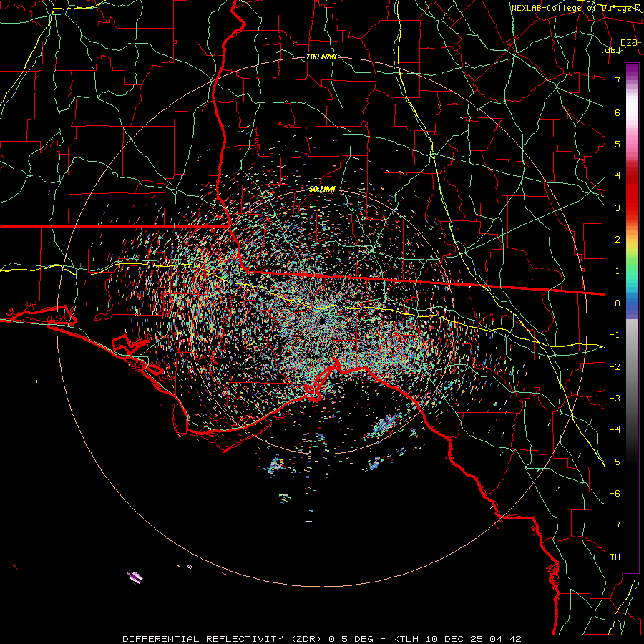Image resolution: width=644 pixels, height=644 pixels.
Task: Click the DZR legend title
Action: 629,43
